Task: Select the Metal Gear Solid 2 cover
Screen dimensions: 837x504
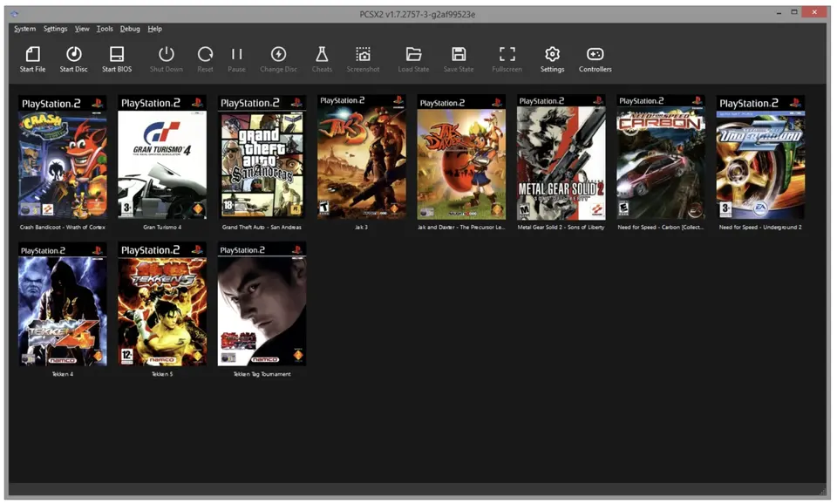Action: pyautogui.click(x=561, y=157)
